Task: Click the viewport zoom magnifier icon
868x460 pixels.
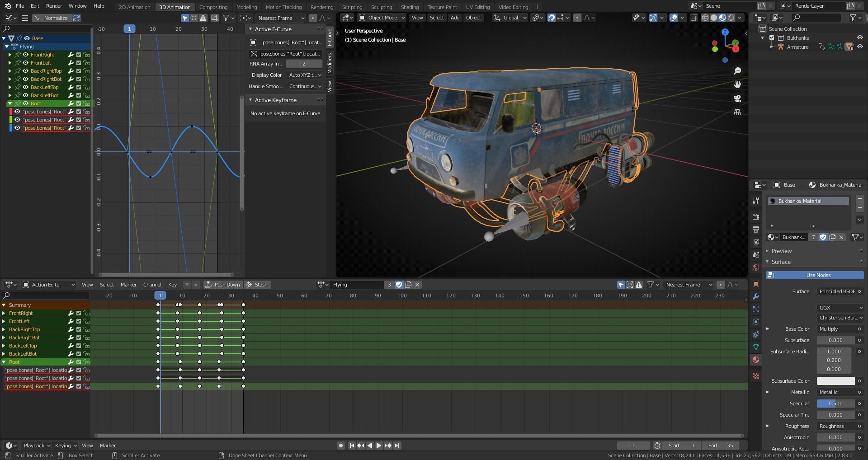Action: 737,71
